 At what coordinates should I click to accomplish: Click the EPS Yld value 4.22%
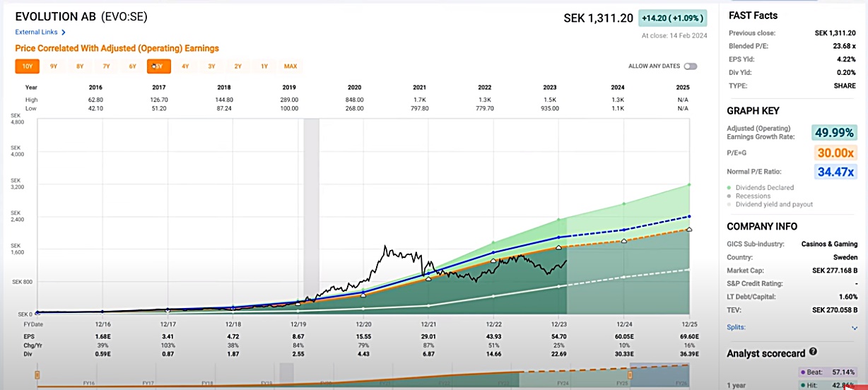(x=848, y=59)
